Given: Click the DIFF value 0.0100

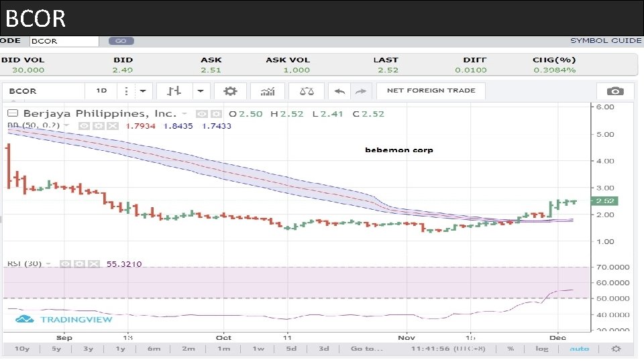Looking at the screenshot, I should [471, 70].
